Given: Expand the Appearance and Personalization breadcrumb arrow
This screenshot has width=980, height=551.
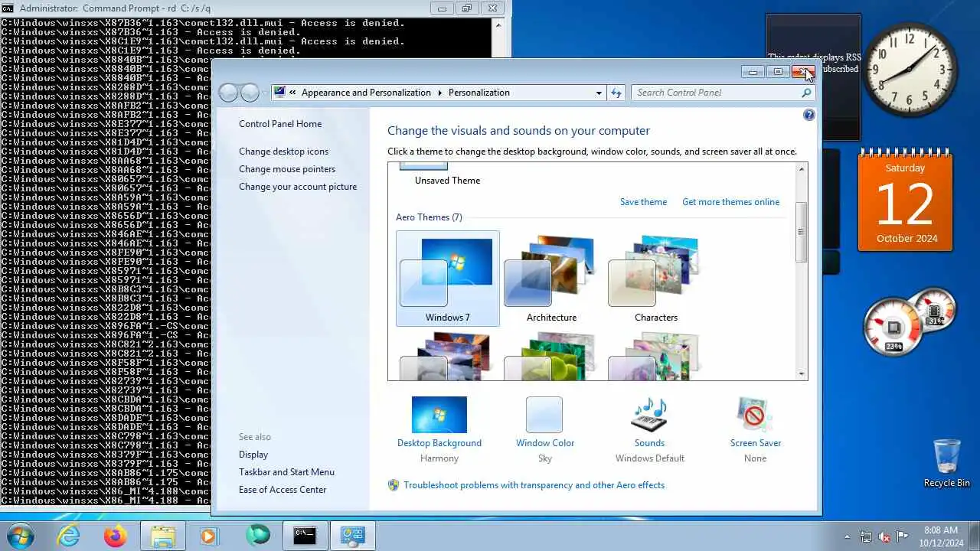Looking at the screenshot, I should tap(440, 93).
